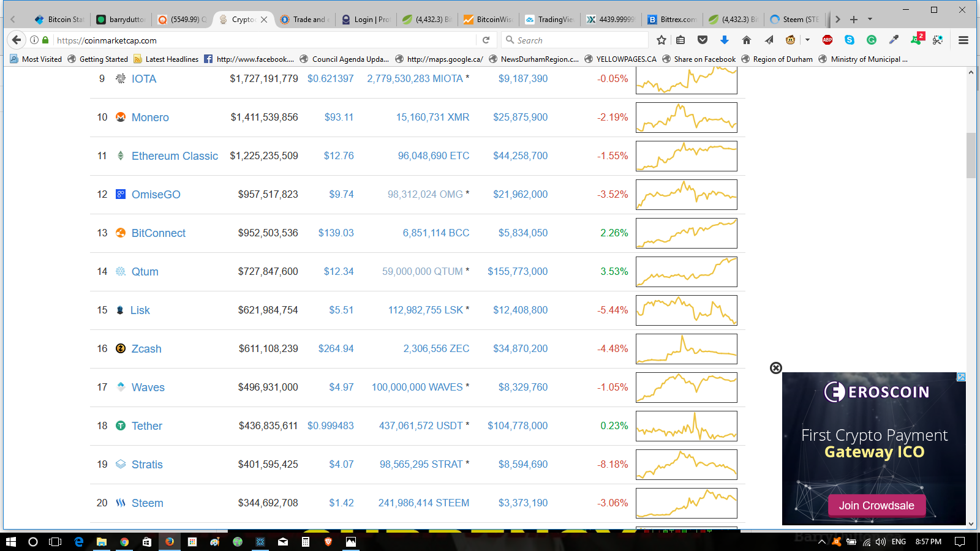Click the Monero price $93.11
980x551 pixels.
(339, 117)
